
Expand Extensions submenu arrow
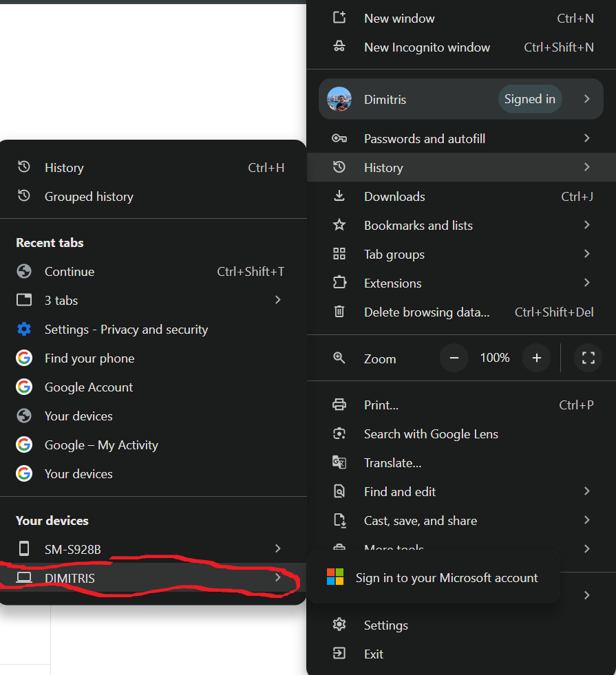(586, 282)
